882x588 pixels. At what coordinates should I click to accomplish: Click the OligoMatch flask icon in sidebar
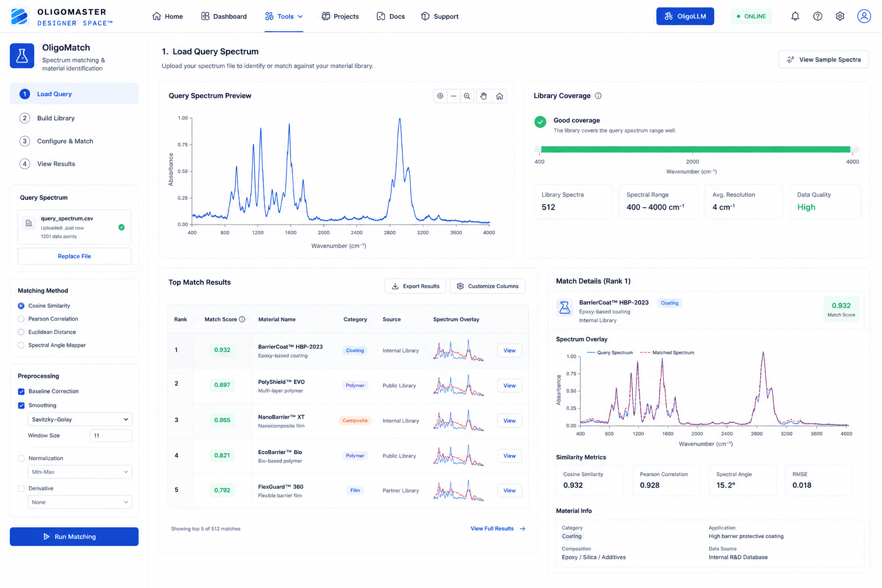click(x=22, y=56)
